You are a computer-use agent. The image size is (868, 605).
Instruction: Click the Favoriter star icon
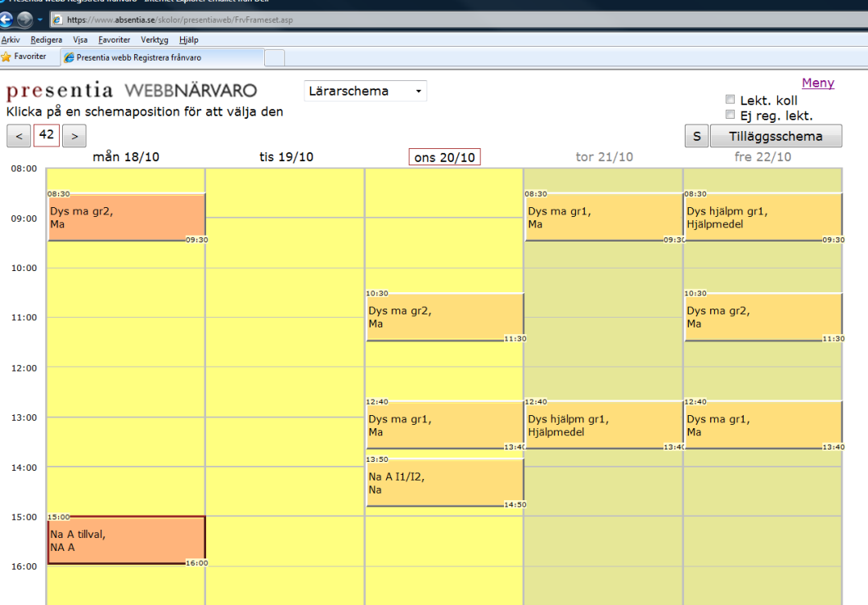pyautogui.click(x=6, y=56)
